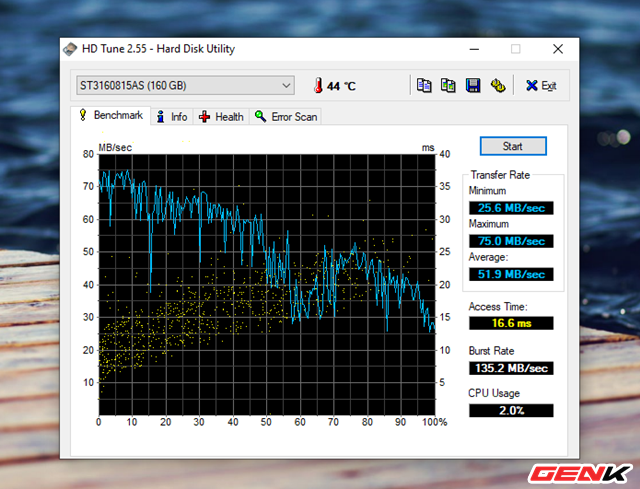
Task: Open the options settings icon
Action: point(497,86)
